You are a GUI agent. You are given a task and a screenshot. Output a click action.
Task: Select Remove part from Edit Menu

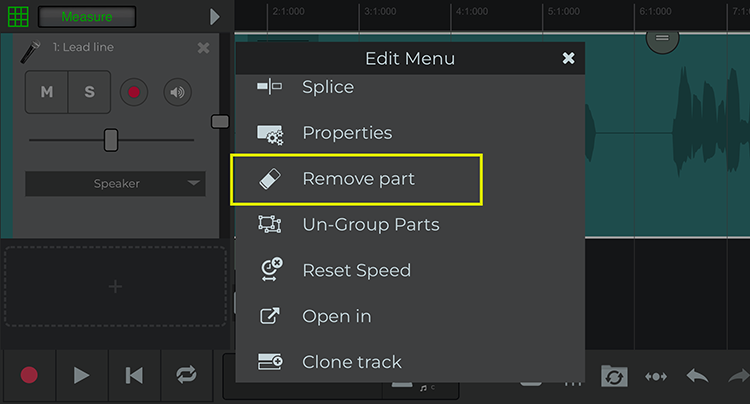pos(356,179)
